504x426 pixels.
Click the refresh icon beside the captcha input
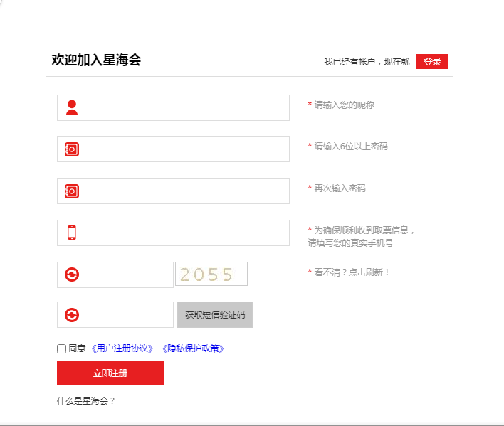(72, 275)
